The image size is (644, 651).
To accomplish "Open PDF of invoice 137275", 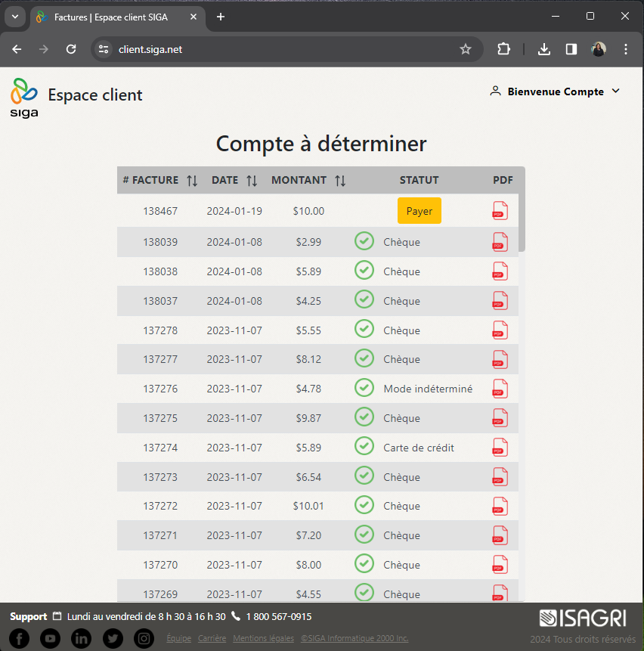I will (x=500, y=418).
